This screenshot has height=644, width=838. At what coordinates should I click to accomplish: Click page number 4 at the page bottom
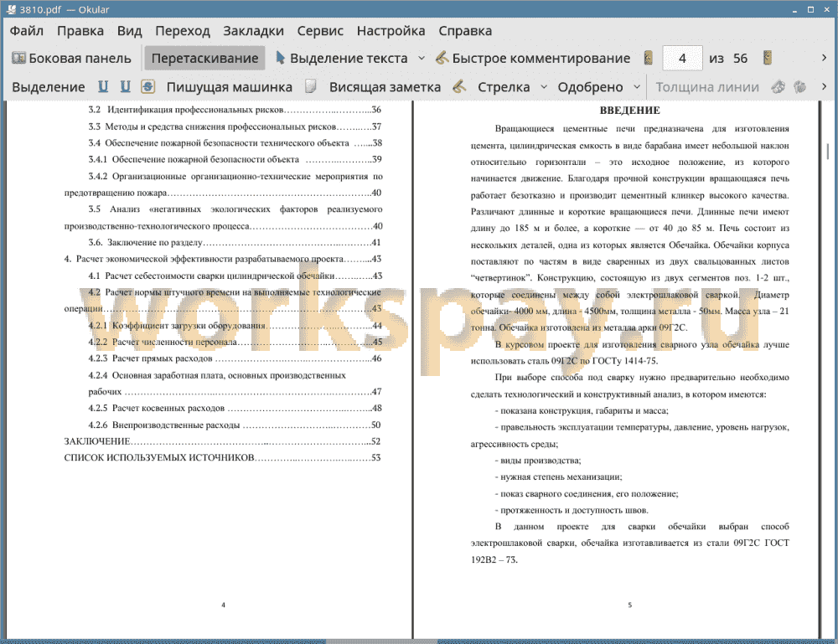(x=223, y=605)
